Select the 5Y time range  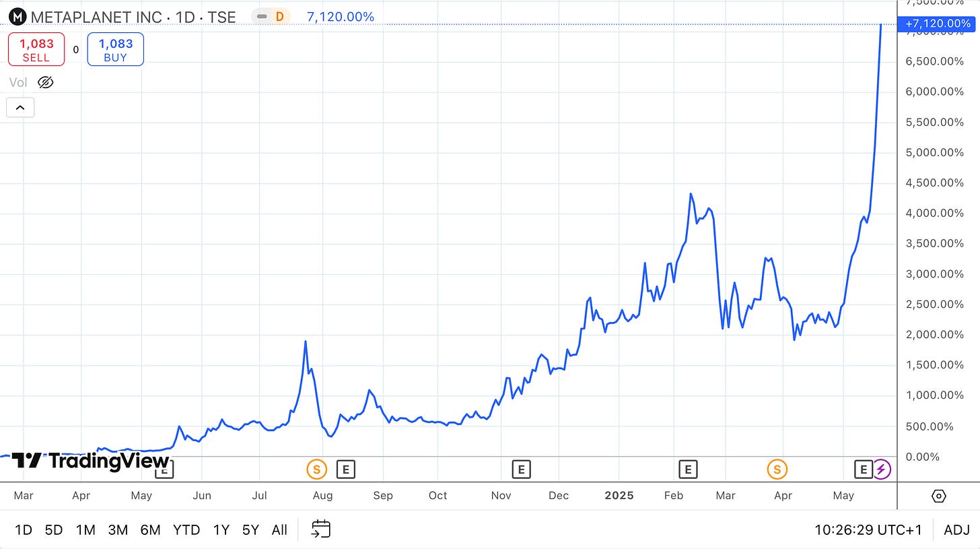click(x=250, y=530)
